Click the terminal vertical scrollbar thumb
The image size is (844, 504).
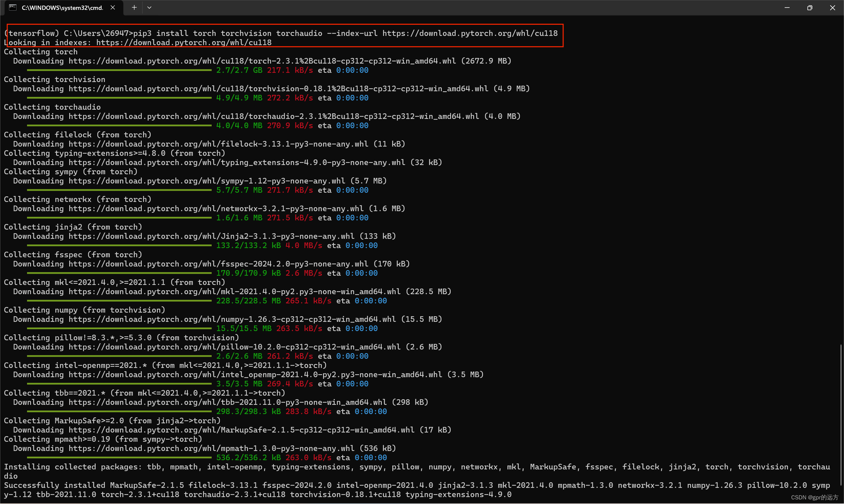click(x=841, y=415)
